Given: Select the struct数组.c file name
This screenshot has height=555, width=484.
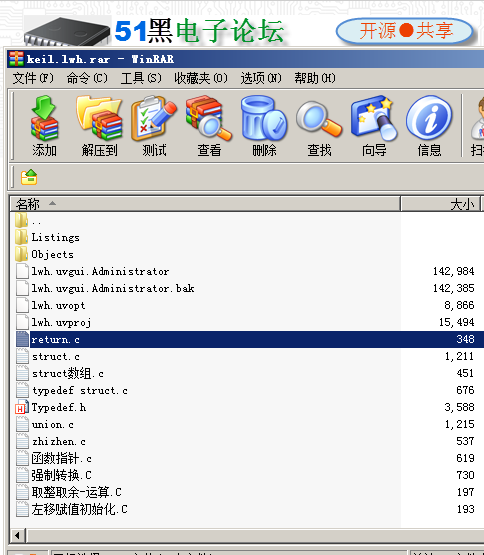Looking at the screenshot, I should pyautogui.click(x=68, y=373).
